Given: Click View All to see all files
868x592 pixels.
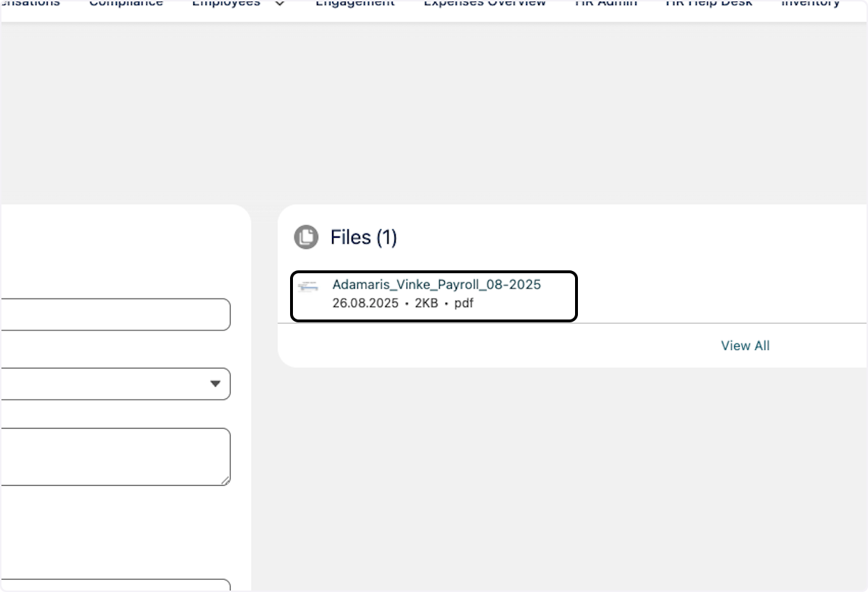Looking at the screenshot, I should pos(745,346).
